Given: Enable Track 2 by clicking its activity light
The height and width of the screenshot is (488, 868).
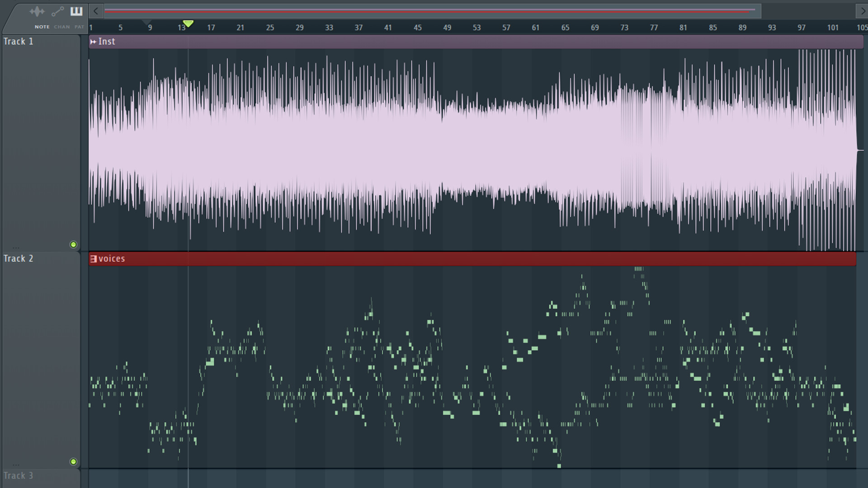Looking at the screenshot, I should pos(73,461).
